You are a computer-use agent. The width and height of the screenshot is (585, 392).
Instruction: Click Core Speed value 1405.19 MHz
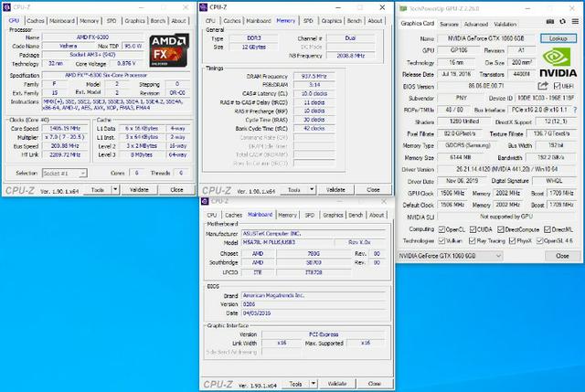coord(65,128)
